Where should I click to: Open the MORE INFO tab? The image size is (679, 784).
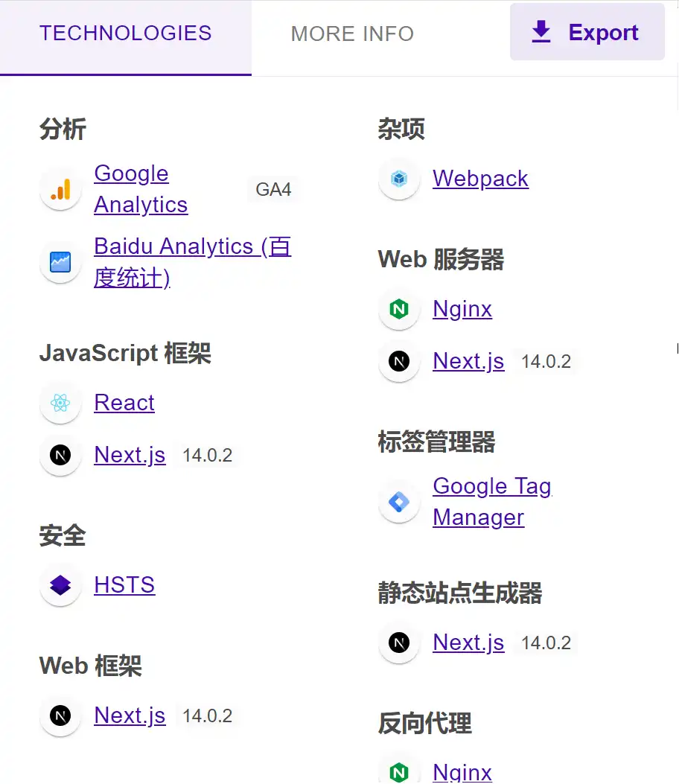(x=352, y=34)
